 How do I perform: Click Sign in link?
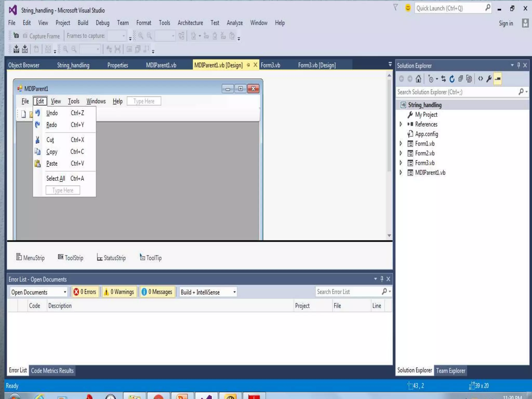pyautogui.click(x=506, y=23)
